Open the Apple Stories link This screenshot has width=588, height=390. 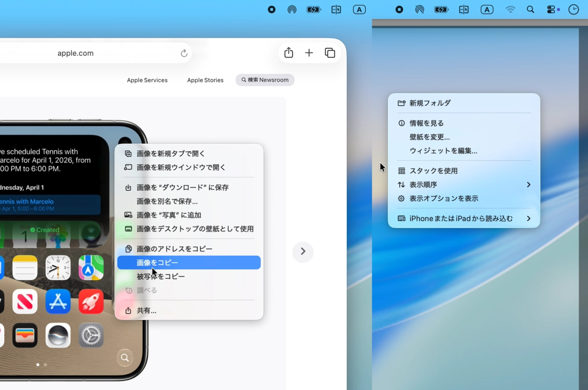pyautogui.click(x=205, y=80)
